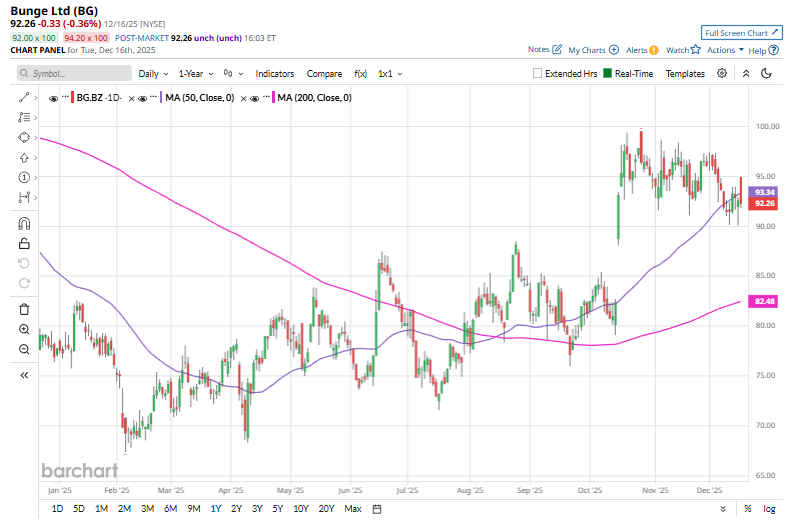Expand the Actions dropdown menu
787x523 pixels.
pos(724,50)
